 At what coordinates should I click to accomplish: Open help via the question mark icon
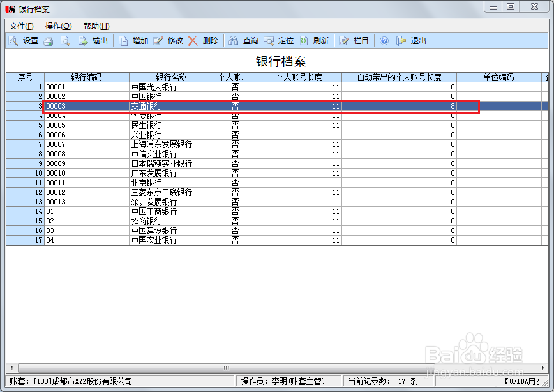click(x=384, y=41)
